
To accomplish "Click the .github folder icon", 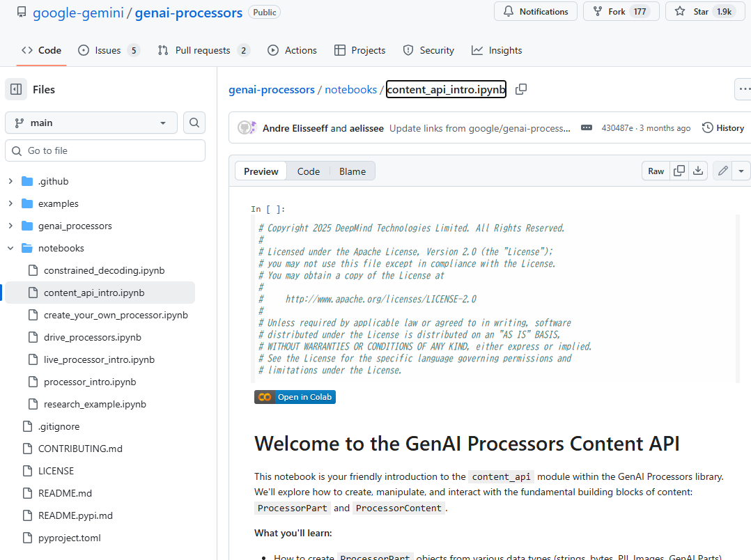I will [27, 182].
